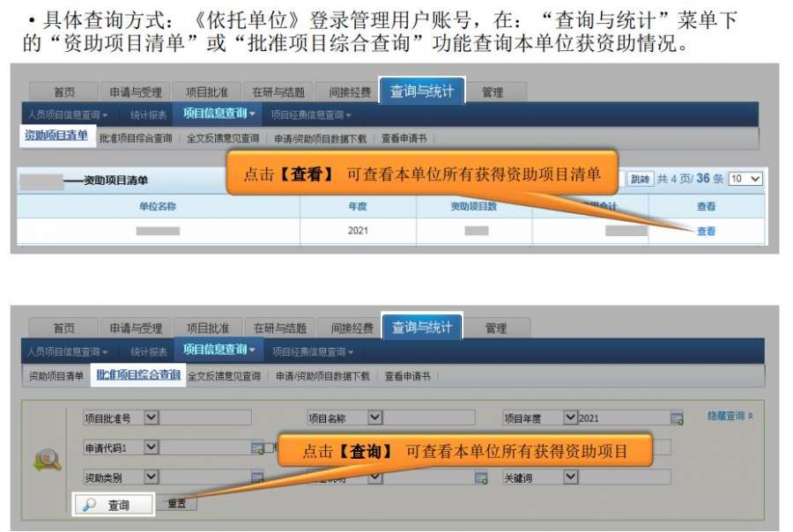Select the 首页 tab in the upper screenshot

point(64,92)
